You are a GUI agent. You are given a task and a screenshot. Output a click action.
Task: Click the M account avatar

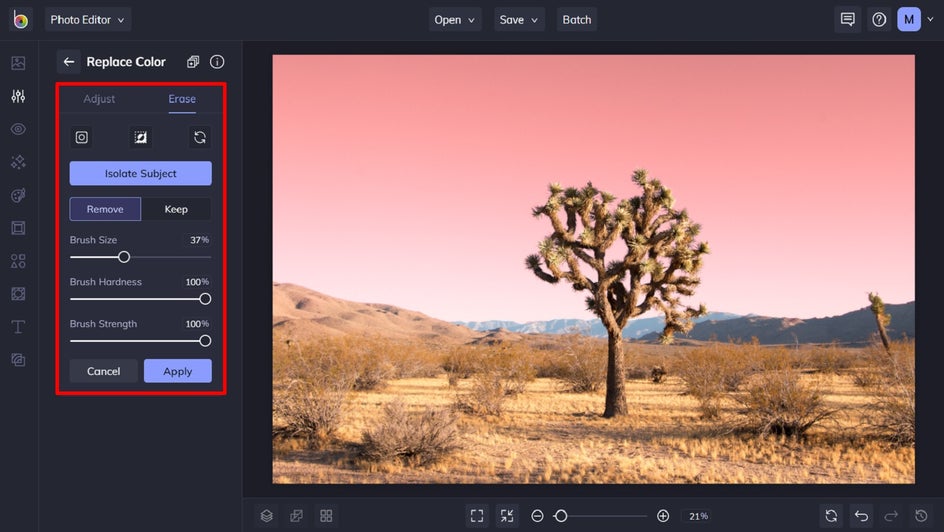(908, 19)
